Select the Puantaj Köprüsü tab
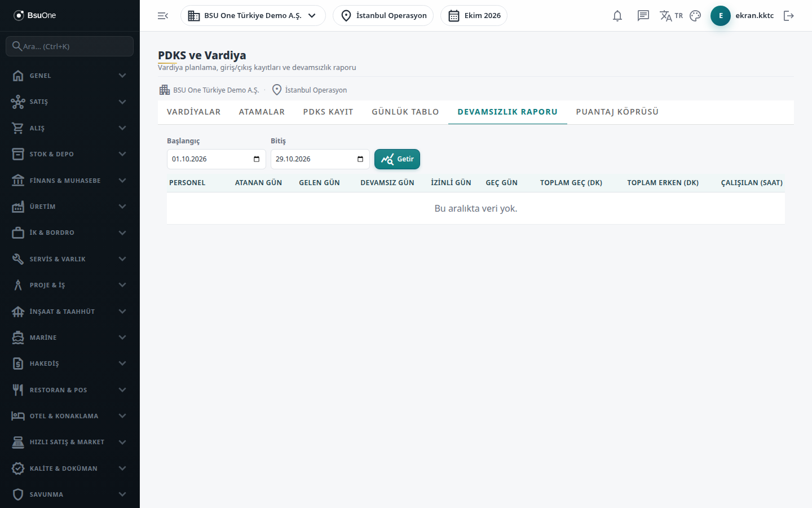 [617, 112]
